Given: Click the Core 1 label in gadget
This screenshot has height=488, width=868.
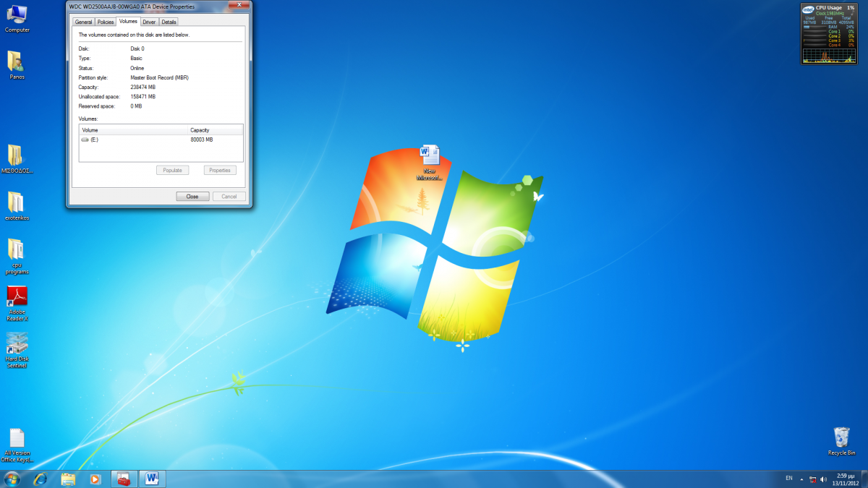Looking at the screenshot, I should pyautogui.click(x=835, y=31).
